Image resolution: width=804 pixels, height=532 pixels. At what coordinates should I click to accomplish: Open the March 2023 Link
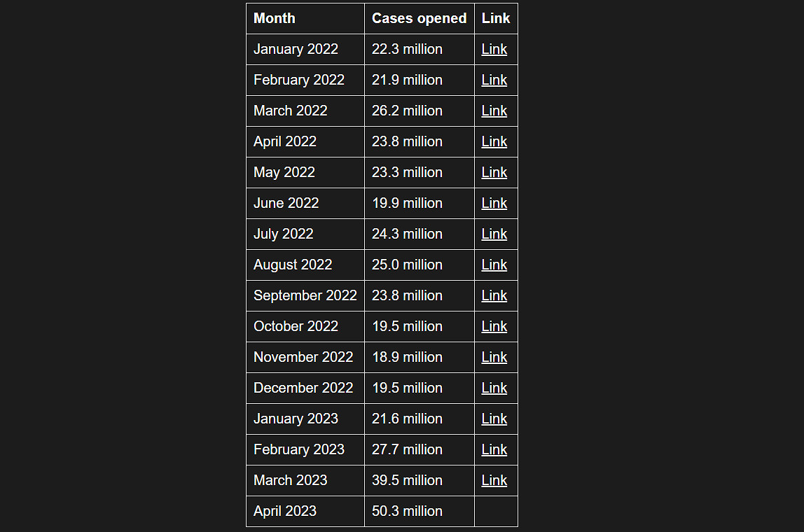tap(494, 480)
